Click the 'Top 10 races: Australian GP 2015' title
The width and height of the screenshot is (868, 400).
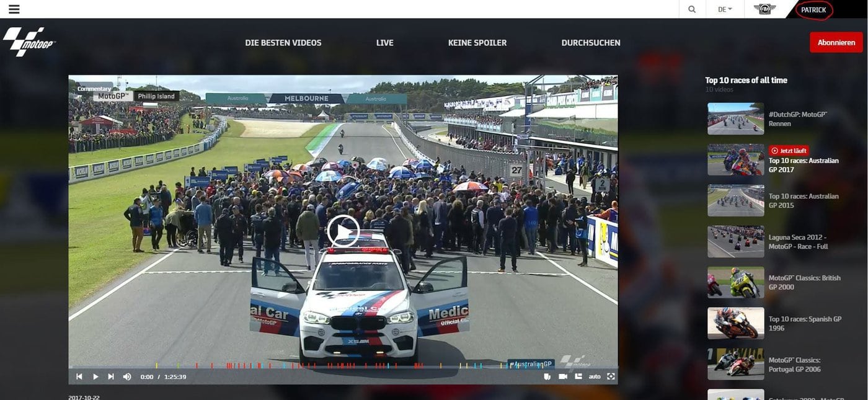pos(804,200)
